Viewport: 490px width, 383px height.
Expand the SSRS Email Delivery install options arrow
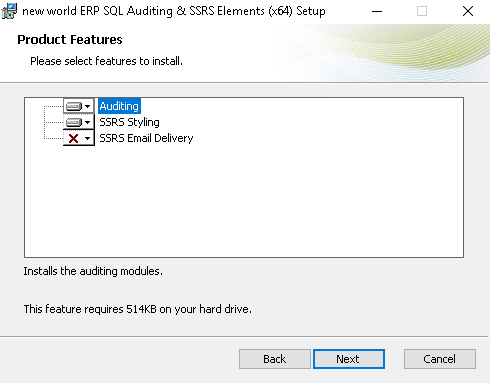click(88, 138)
